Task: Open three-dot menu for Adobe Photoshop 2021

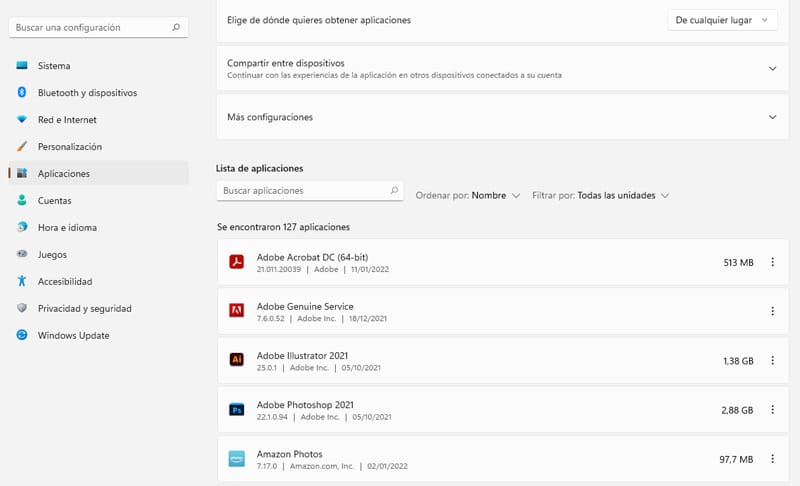Action: [x=772, y=410]
